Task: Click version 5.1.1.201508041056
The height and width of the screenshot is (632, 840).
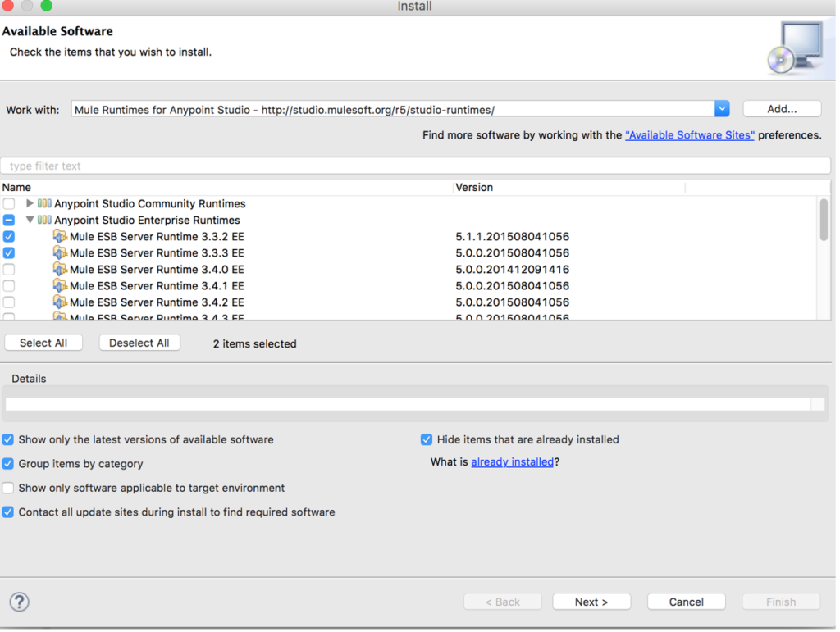Action: [512, 237]
